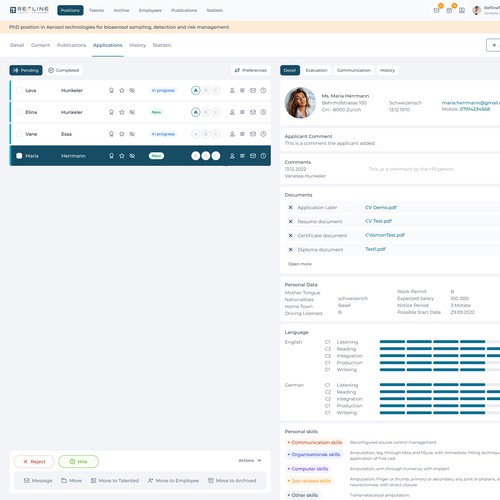Viewport: 500px width, 500px height.
Task: Toggle hidden-eye icon in Maria's row
Action: click(x=132, y=156)
